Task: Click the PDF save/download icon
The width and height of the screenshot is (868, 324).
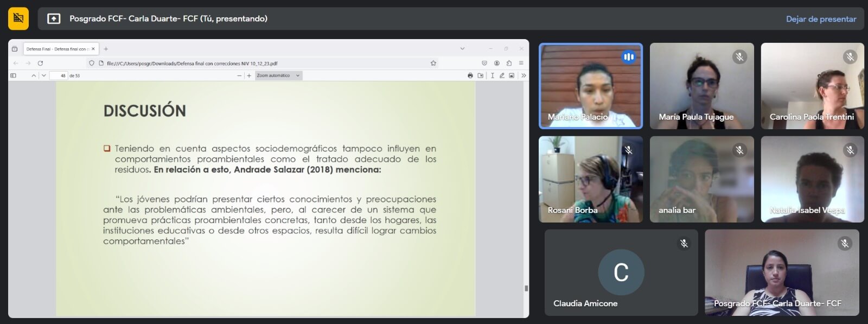Action: 480,75
